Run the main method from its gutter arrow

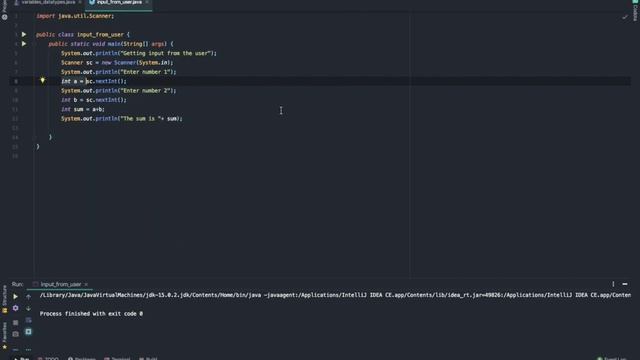click(24, 44)
